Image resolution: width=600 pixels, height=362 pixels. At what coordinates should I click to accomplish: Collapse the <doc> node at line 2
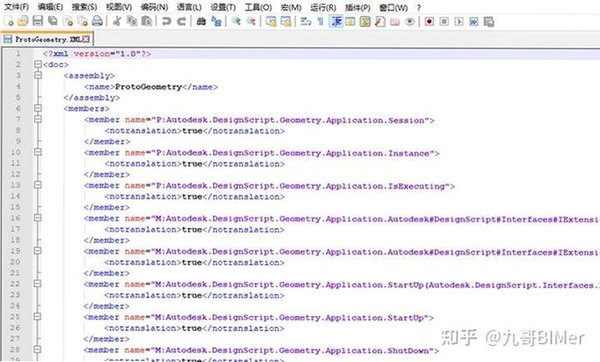38,64
